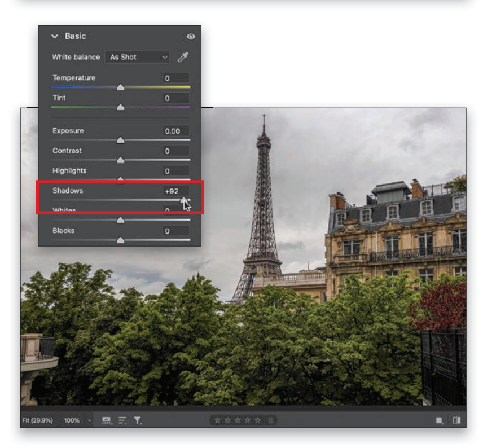The width and height of the screenshot is (483, 448).
Task: Click the Temperature slider handle
Action: [x=120, y=87]
